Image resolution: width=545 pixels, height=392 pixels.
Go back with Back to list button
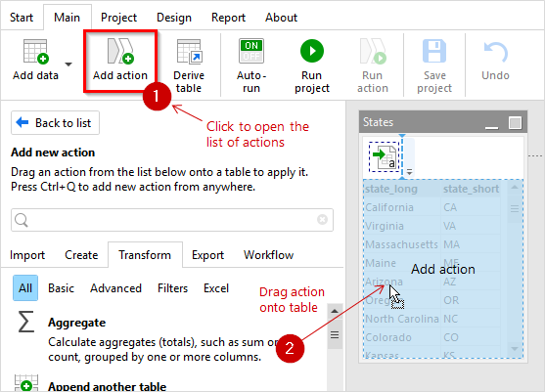click(55, 123)
